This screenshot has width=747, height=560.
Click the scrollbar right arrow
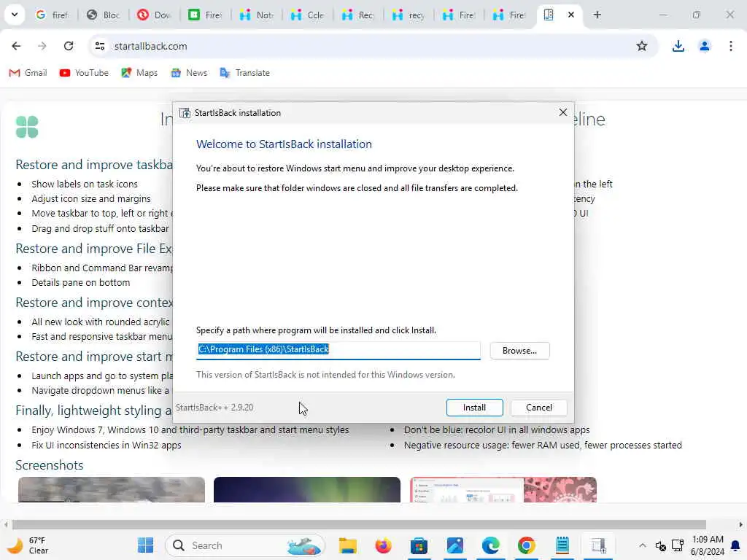coord(741,525)
